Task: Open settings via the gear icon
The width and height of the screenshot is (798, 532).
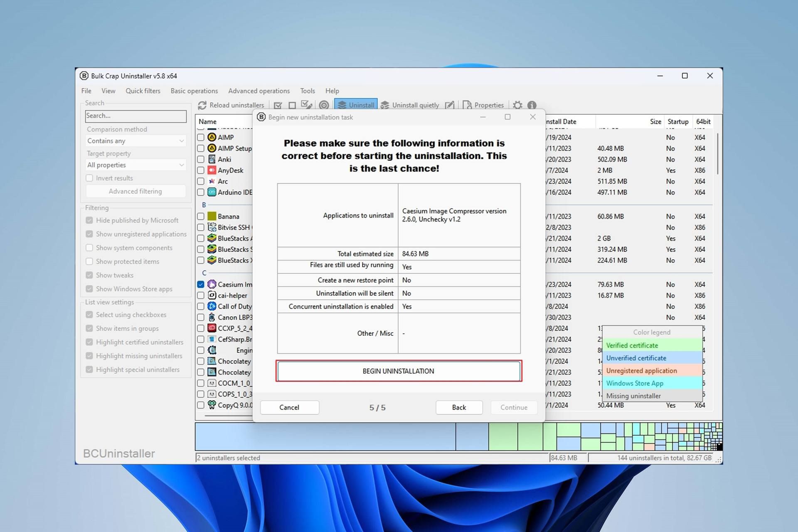Action: pos(517,105)
